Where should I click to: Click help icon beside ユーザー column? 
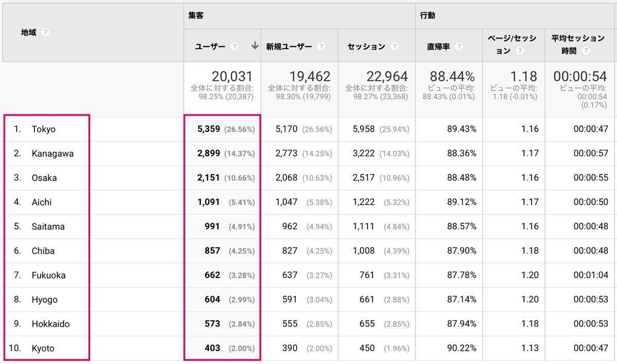234,46
